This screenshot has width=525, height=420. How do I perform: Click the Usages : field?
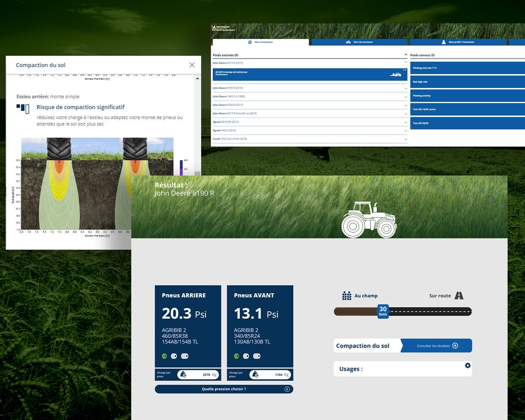(403, 369)
